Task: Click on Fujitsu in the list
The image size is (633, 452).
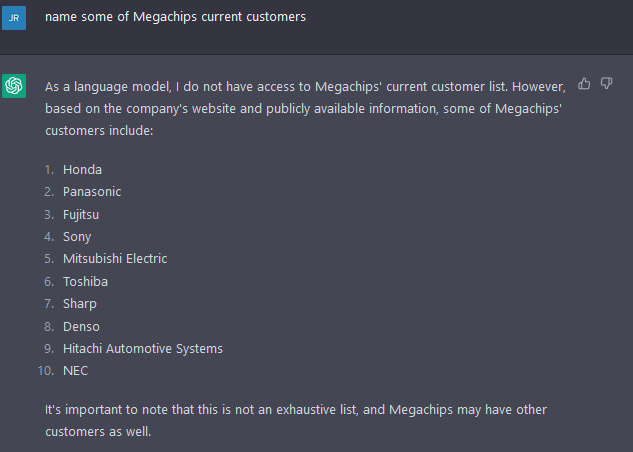Action: (81, 214)
